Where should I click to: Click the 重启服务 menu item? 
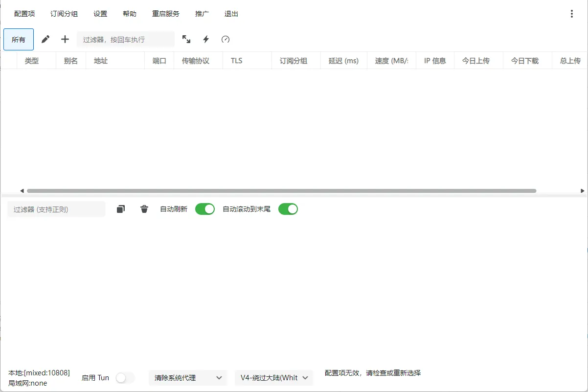166,14
